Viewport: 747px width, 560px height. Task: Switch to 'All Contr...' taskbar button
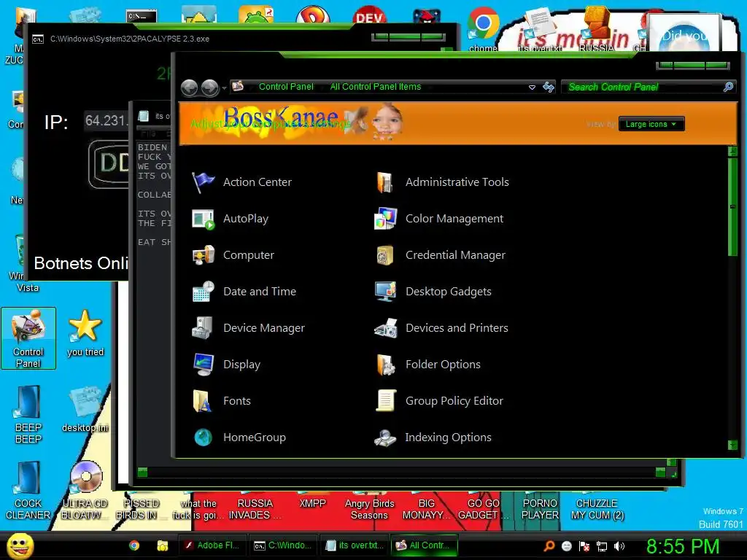click(x=424, y=545)
